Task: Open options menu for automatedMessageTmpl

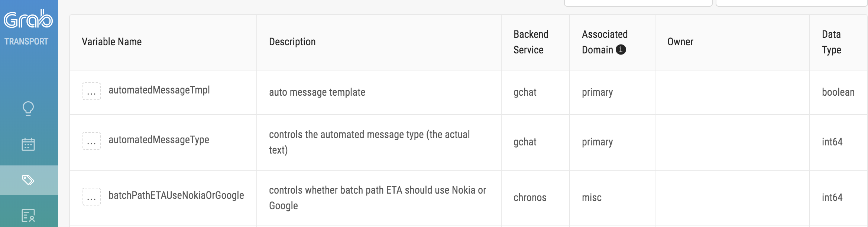Action: click(91, 91)
